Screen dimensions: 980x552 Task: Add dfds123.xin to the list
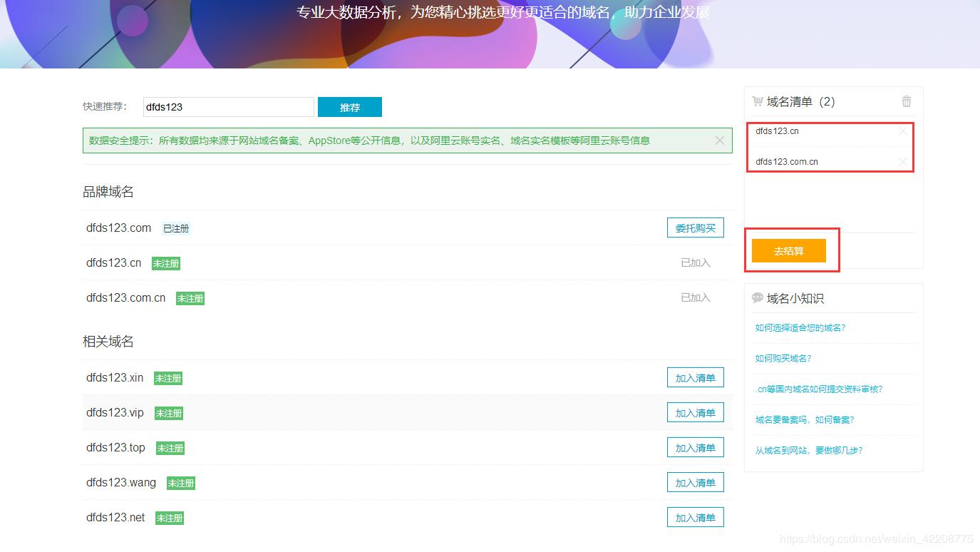tap(695, 377)
